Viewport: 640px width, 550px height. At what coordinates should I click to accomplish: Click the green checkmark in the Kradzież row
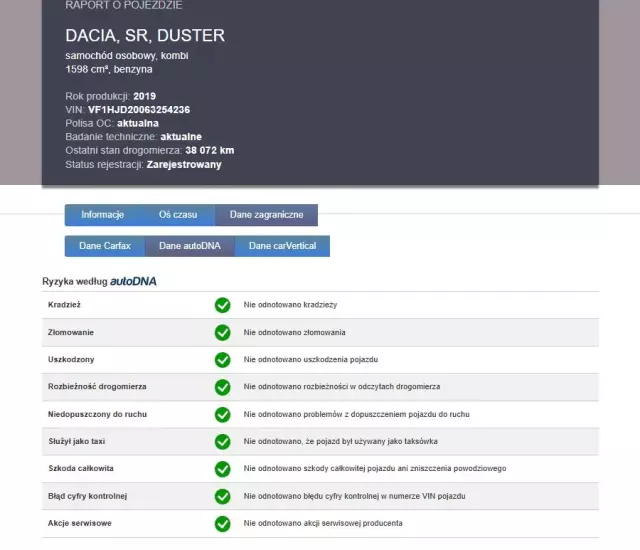click(222, 305)
